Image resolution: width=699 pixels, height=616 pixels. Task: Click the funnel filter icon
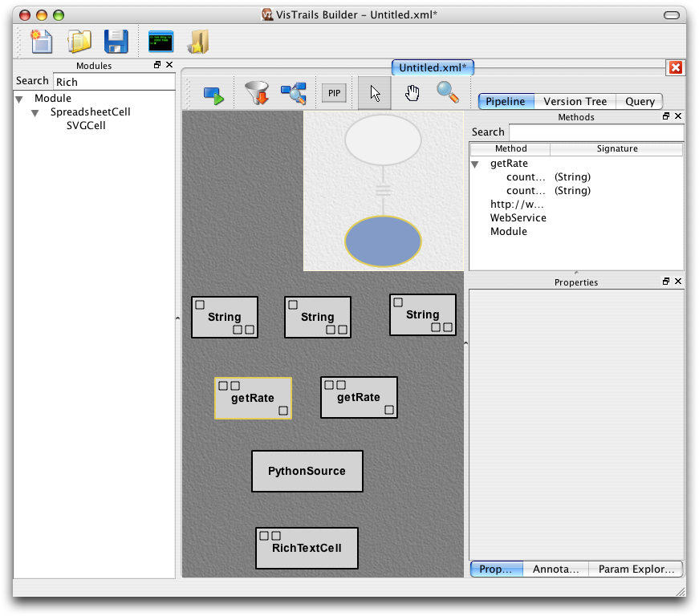click(256, 93)
